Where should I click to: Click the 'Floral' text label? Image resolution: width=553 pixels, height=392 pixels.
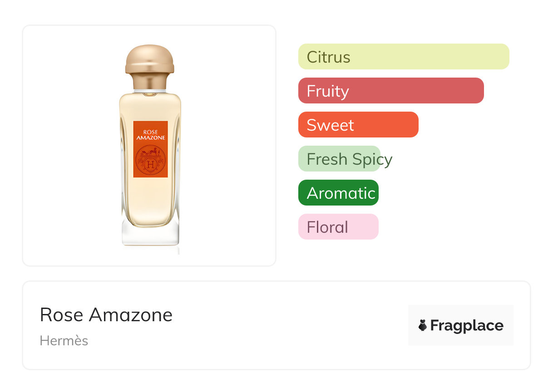click(x=327, y=227)
